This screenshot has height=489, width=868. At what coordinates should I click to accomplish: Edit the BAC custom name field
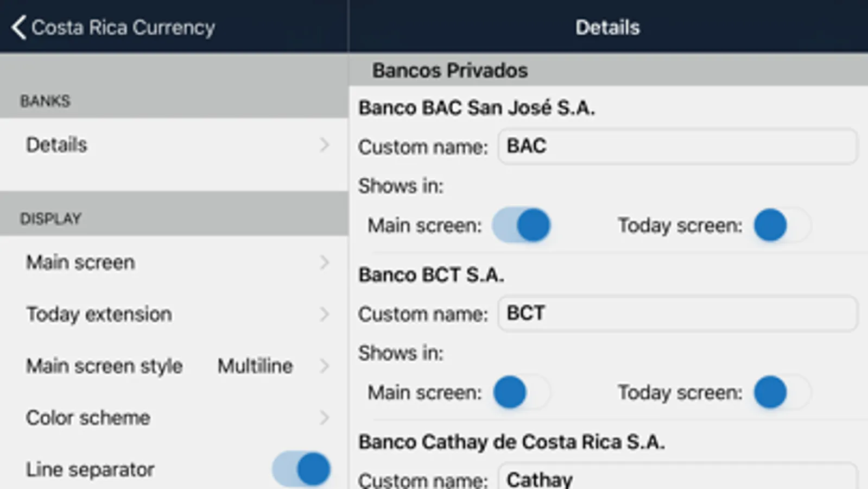pos(677,146)
